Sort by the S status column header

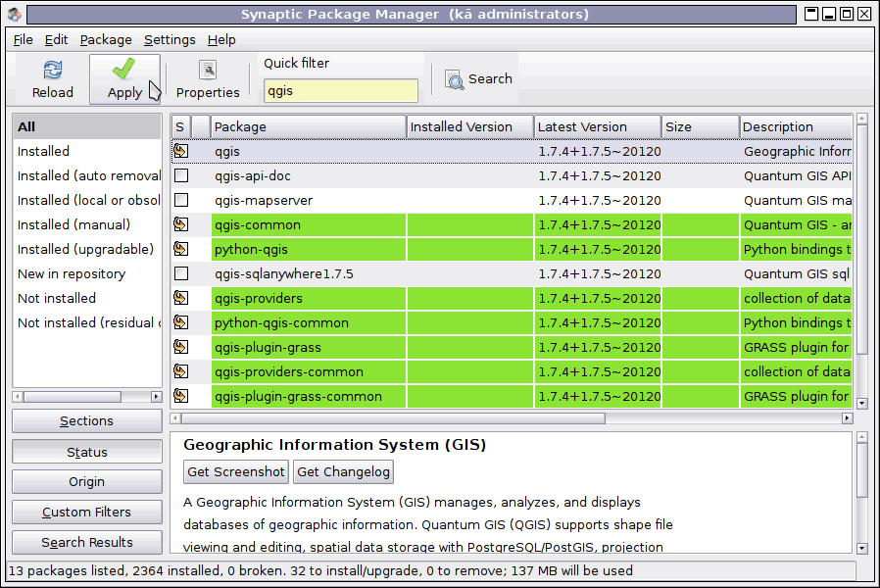pyautogui.click(x=180, y=126)
